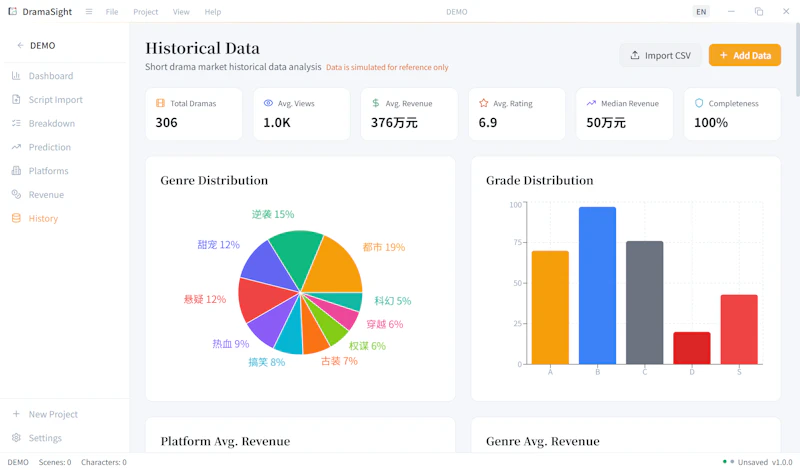Click the Total Dramas film icon
The width and height of the screenshot is (800, 470).
(x=160, y=103)
